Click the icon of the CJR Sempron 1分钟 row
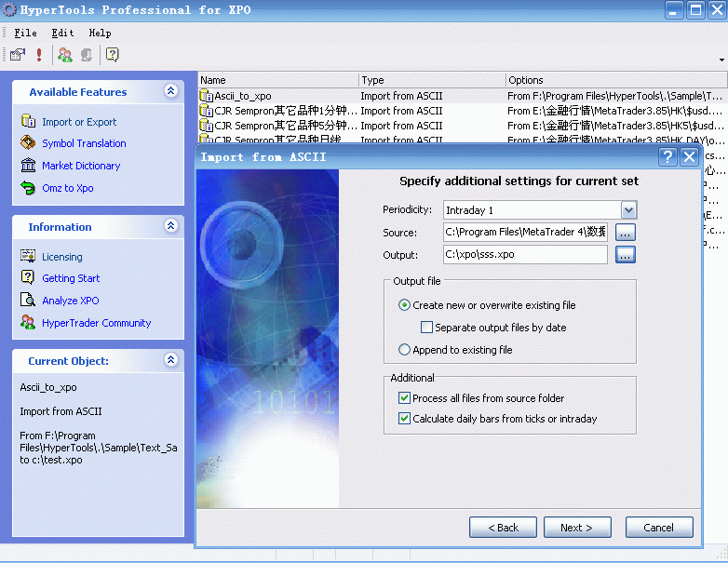 [206, 111]
